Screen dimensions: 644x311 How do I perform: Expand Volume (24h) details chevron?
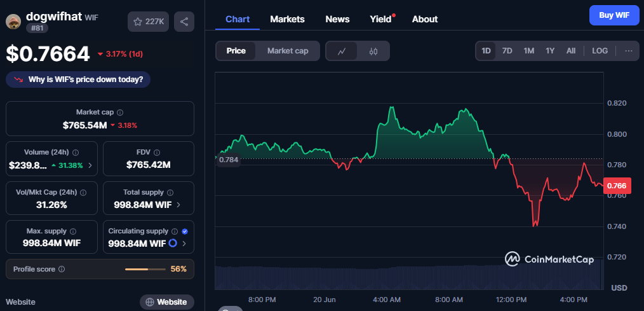click(90, 165)
